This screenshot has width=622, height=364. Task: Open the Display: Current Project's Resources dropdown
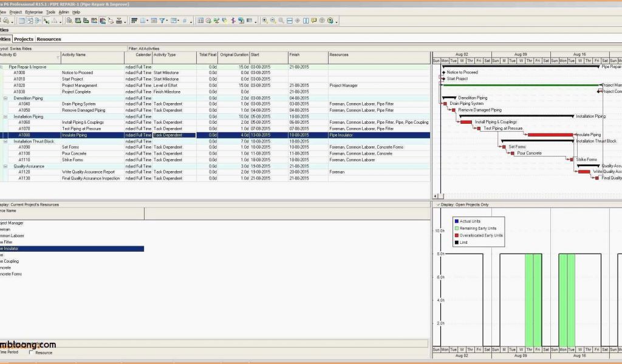click(x=29, y=205)
